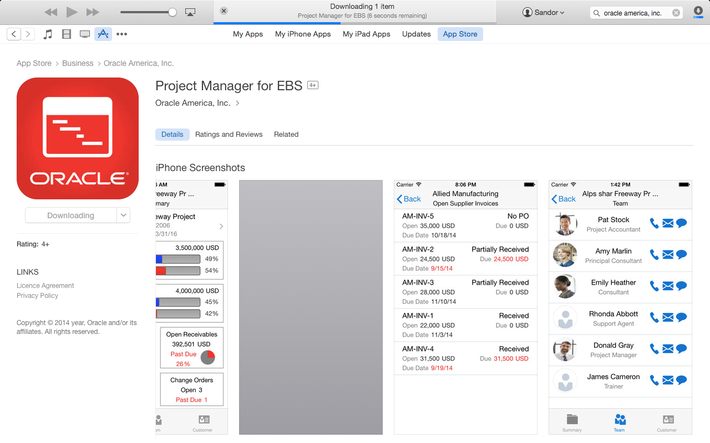Image resolution: width=710 pixels, height=443 pixels.
Task: Click Amy Marlin's phone icon
Action: [x=654, y=255]
